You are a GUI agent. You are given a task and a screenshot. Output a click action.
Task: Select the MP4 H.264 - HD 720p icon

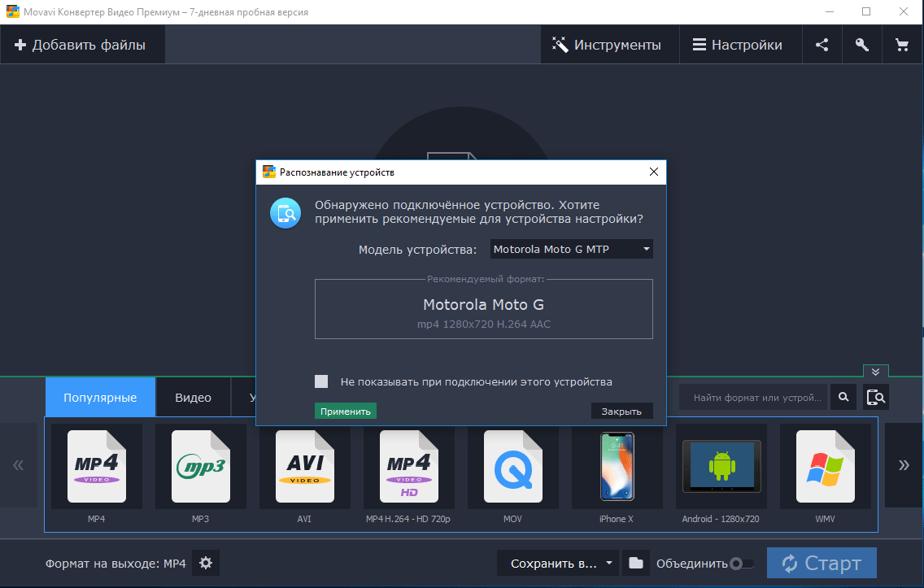click(x=408, y=467)
